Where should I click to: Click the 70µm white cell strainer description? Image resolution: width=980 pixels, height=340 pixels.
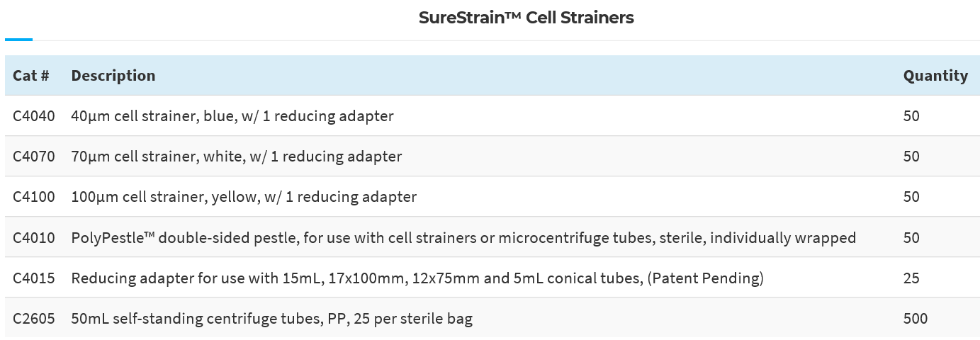pos(237,157)
